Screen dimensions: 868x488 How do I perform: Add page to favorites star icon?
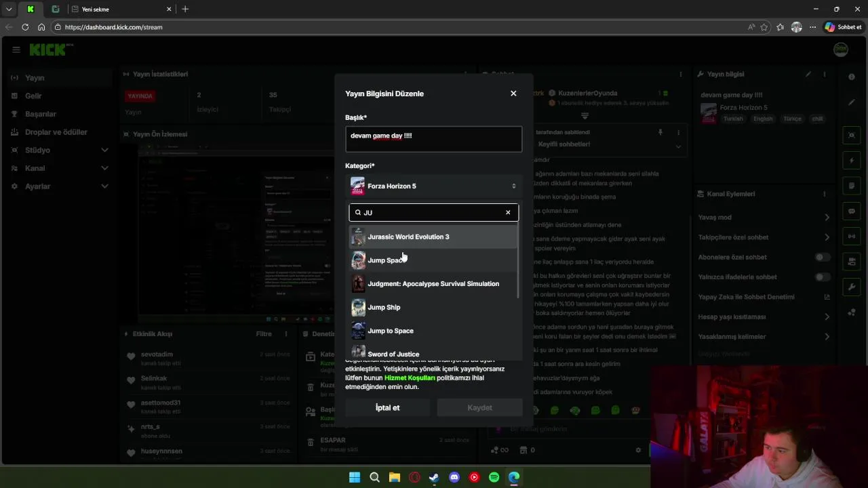[x=764, y=27]
